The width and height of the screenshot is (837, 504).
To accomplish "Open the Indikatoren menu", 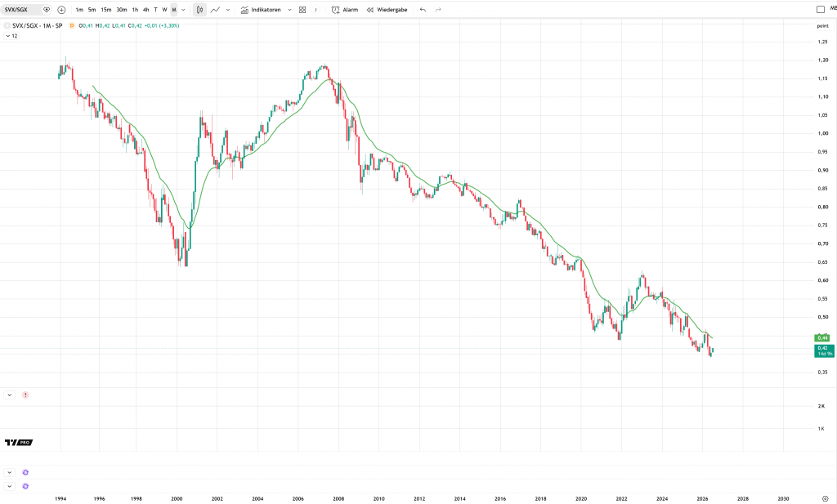I will (x=261, y=10).
